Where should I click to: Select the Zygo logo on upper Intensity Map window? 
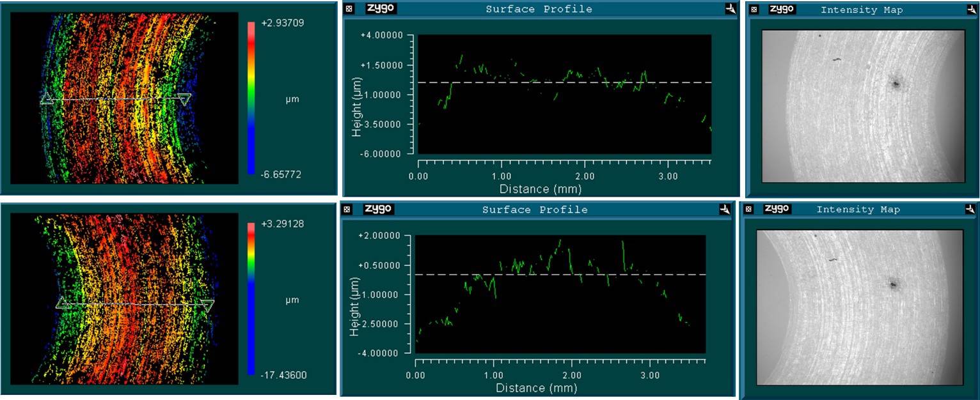[781, 10]
